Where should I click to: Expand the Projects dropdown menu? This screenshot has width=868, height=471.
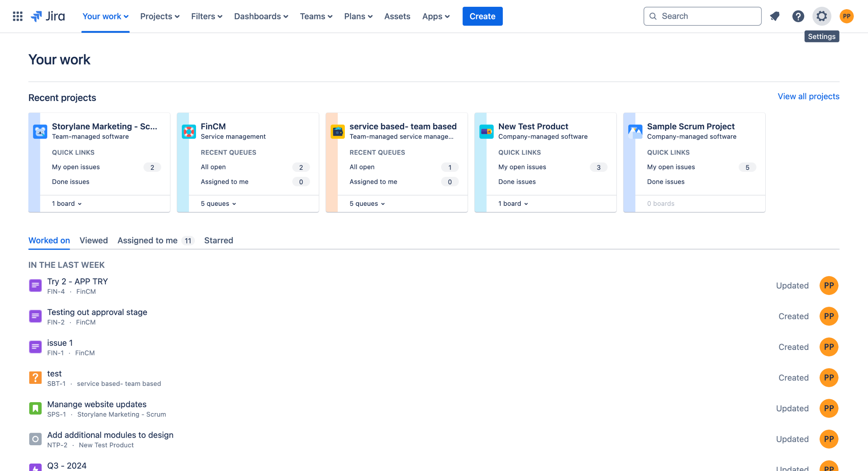(x=160, y=16)
